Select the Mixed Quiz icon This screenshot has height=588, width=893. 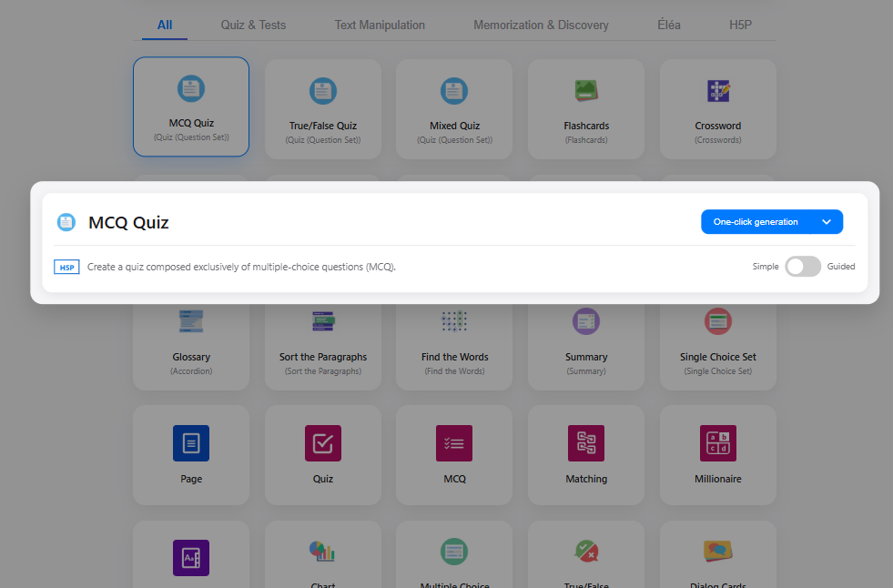(454, 90)
